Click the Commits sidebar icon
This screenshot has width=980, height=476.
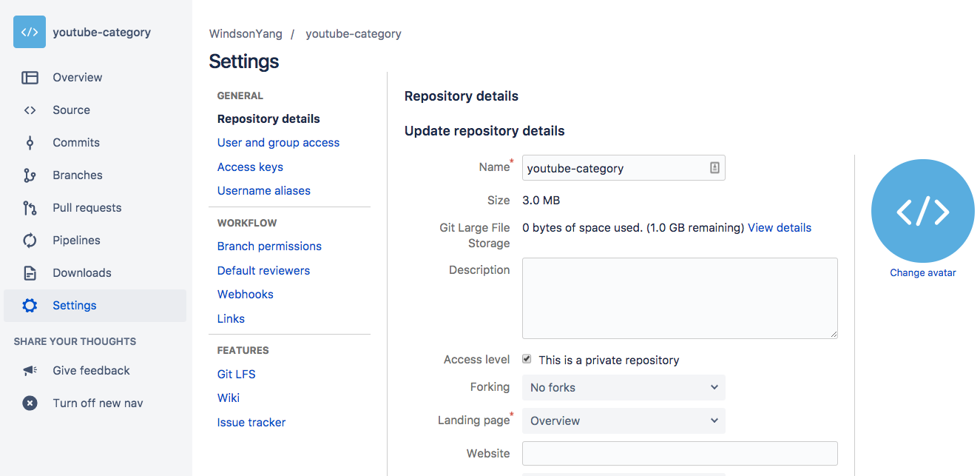(30, 143)
